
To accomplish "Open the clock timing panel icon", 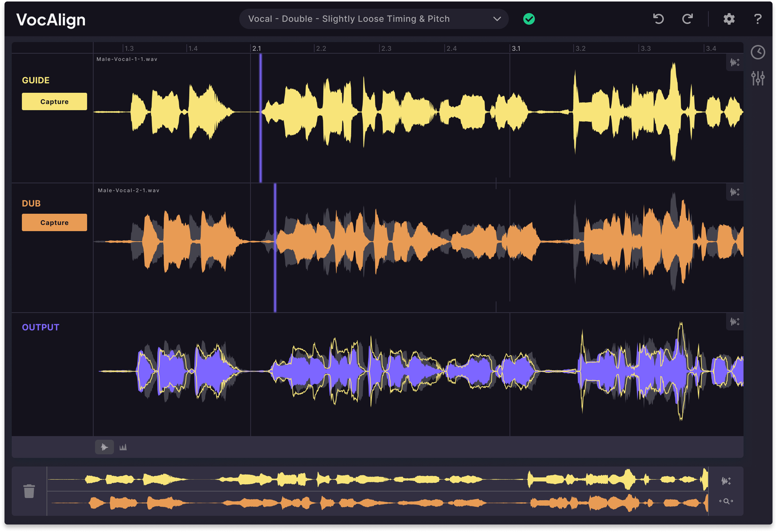I will coord(758,52).
